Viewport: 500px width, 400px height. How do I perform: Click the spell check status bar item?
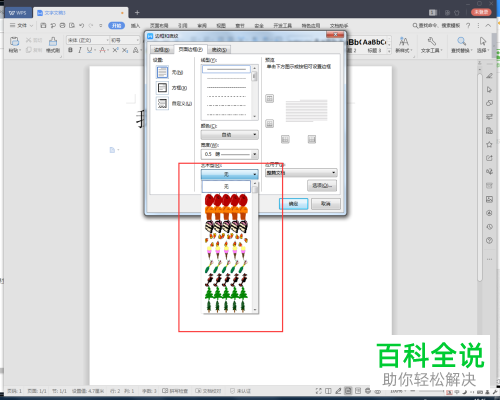pos(175,391)
